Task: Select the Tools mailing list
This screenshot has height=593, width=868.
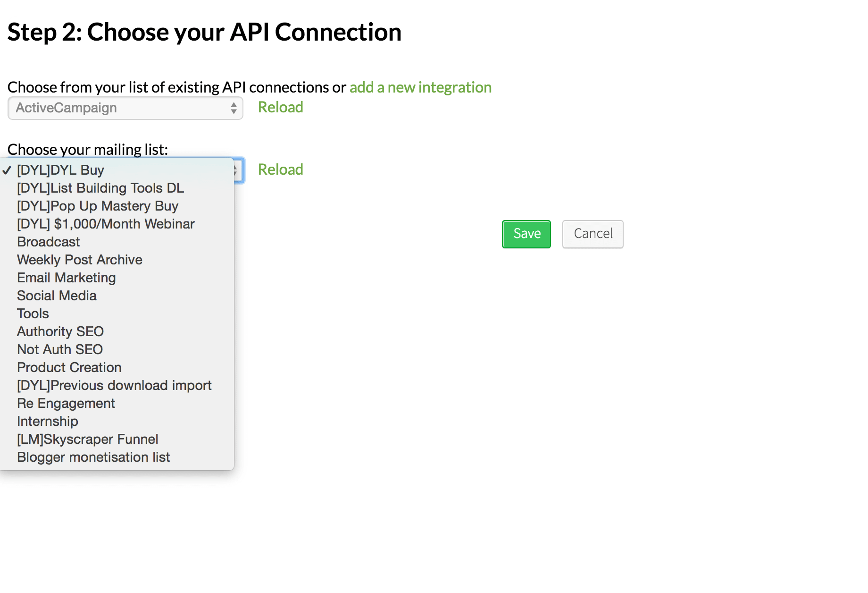Action: coord(117,313)
